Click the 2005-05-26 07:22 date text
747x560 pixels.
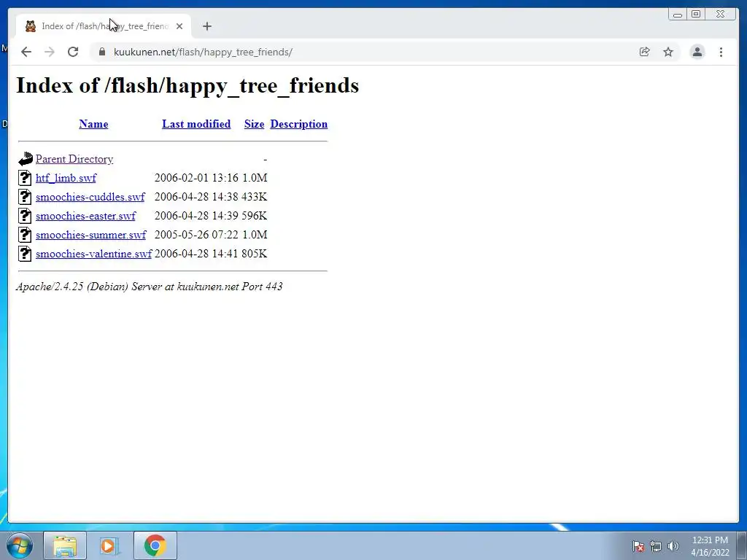(x=196, y=235)
